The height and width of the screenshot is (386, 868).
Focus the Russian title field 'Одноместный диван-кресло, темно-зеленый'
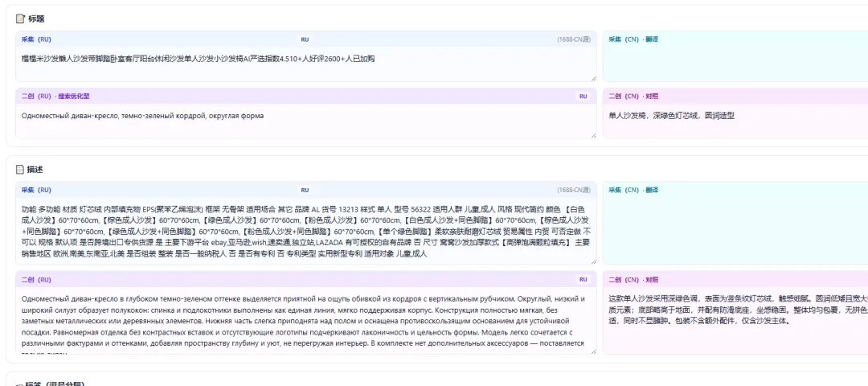click(306, 121)
